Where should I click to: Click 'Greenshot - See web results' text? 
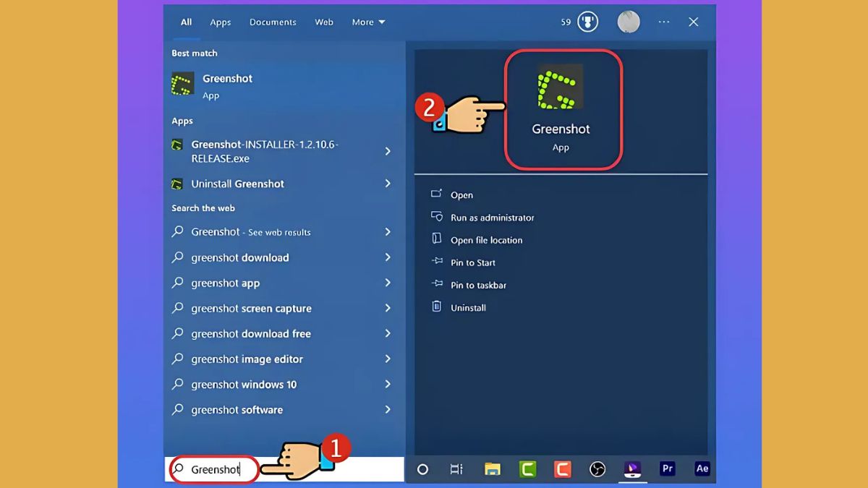coord(250,232)
